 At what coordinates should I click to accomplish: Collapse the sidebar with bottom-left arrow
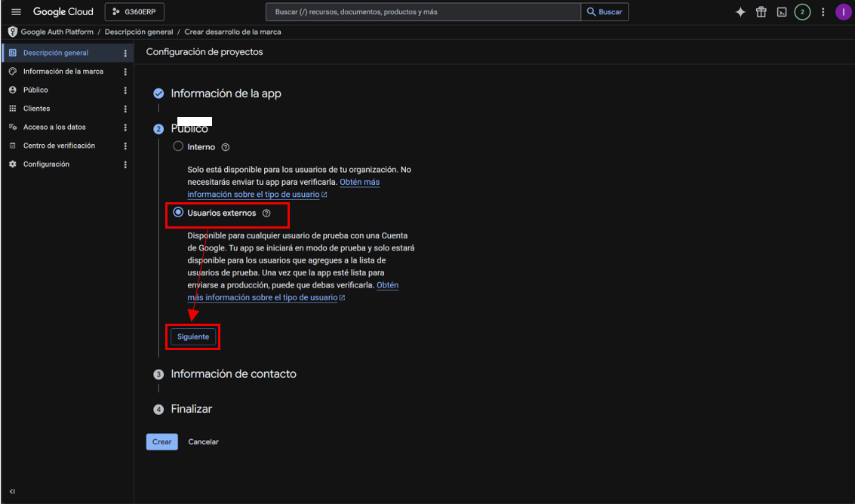coord(12,491)
